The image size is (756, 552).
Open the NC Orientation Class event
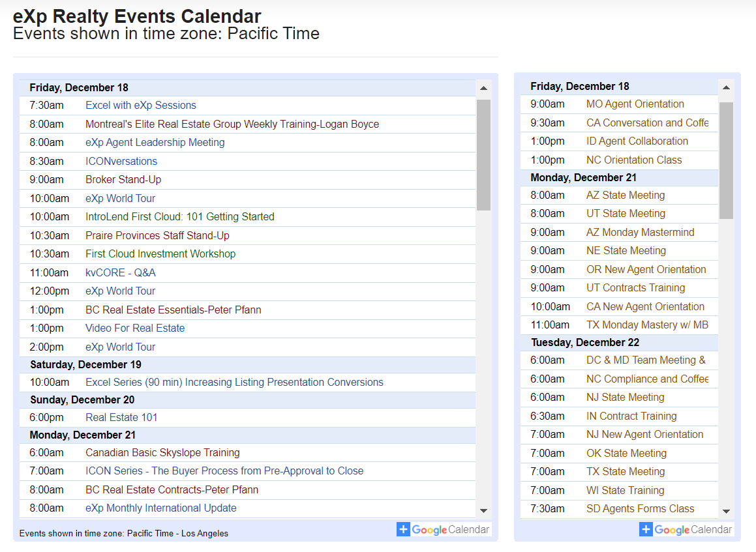[x=634, y=160]
